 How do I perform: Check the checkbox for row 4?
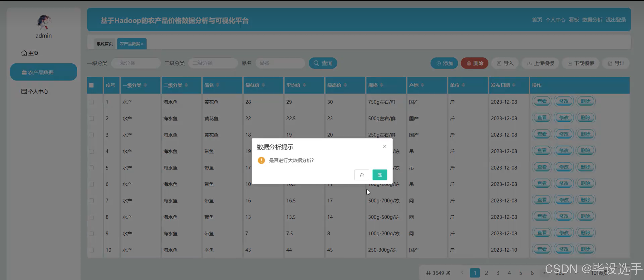coord(91,152)
